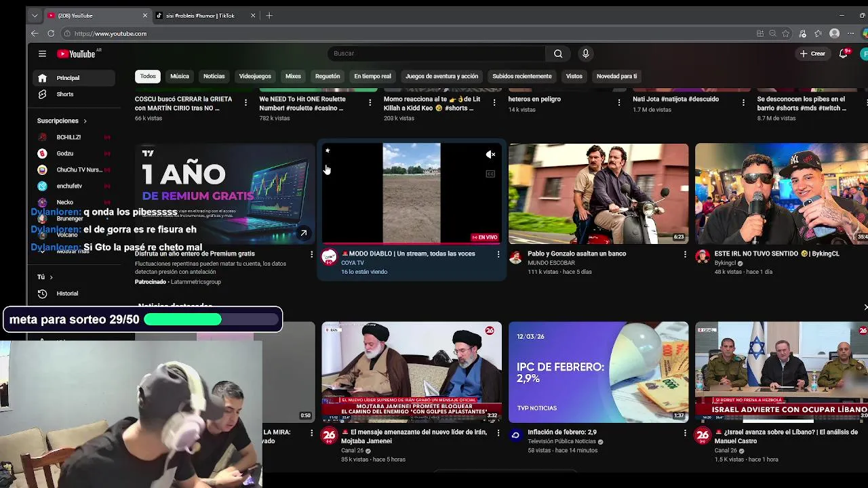Open options for Inflación de febrero video

(x=685, y=432)
